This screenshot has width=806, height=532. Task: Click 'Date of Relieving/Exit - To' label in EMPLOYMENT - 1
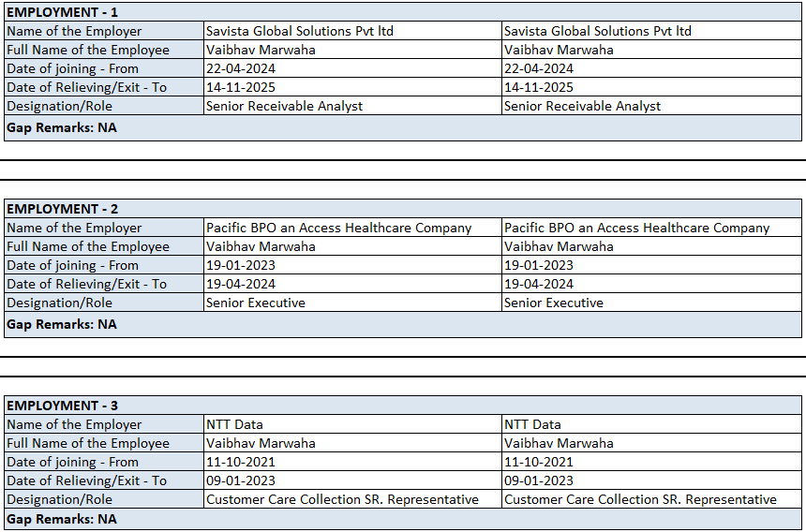point(104,87)
